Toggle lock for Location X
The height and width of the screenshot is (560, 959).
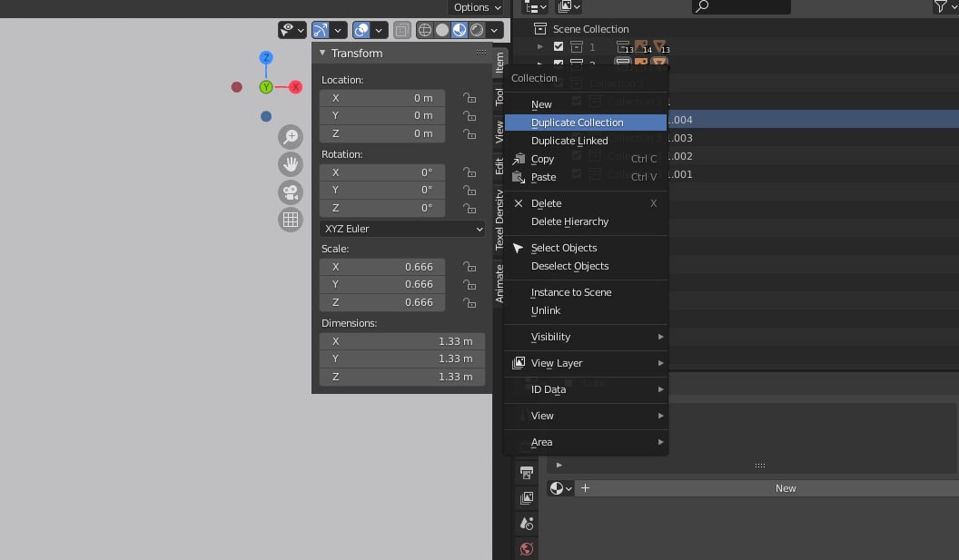click(x=470, y=98)
